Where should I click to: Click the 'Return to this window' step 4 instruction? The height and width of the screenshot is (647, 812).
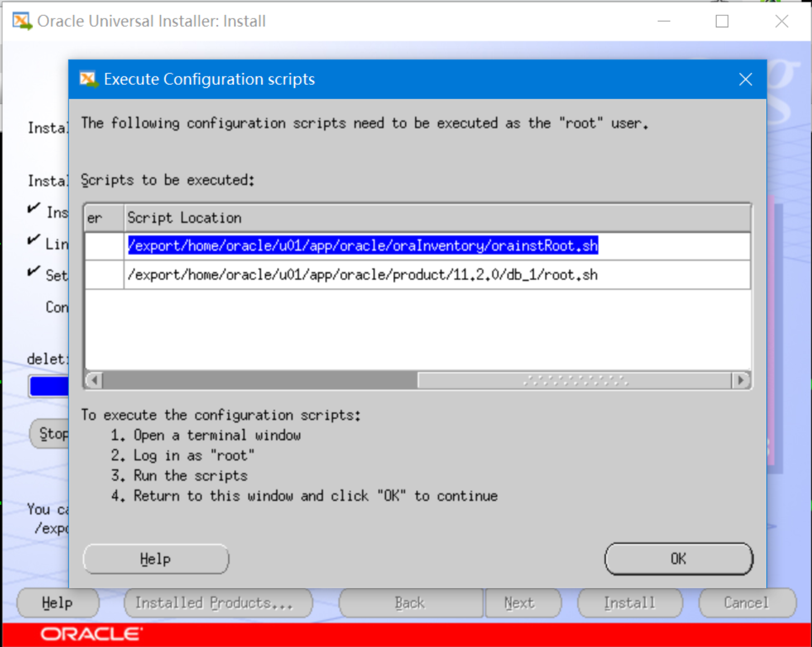316,496
